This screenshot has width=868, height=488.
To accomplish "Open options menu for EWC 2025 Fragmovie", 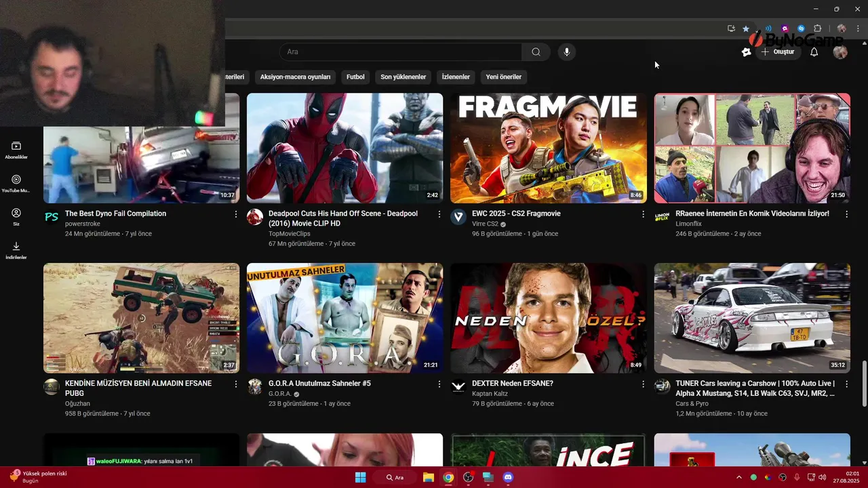I will [x=643, y=214].
